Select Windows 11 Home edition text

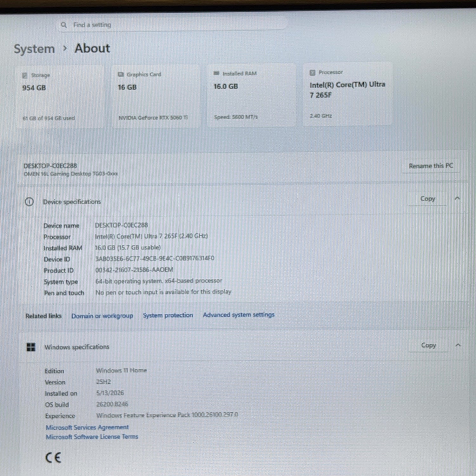coord(121,370)
